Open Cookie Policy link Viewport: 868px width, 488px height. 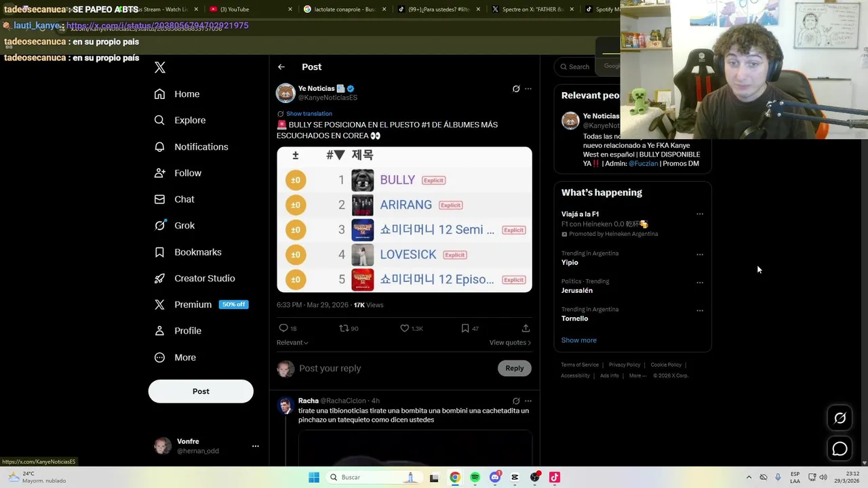[666, 365]
